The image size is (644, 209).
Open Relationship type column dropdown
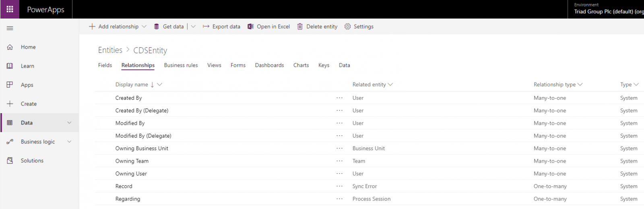coord(580,85)
